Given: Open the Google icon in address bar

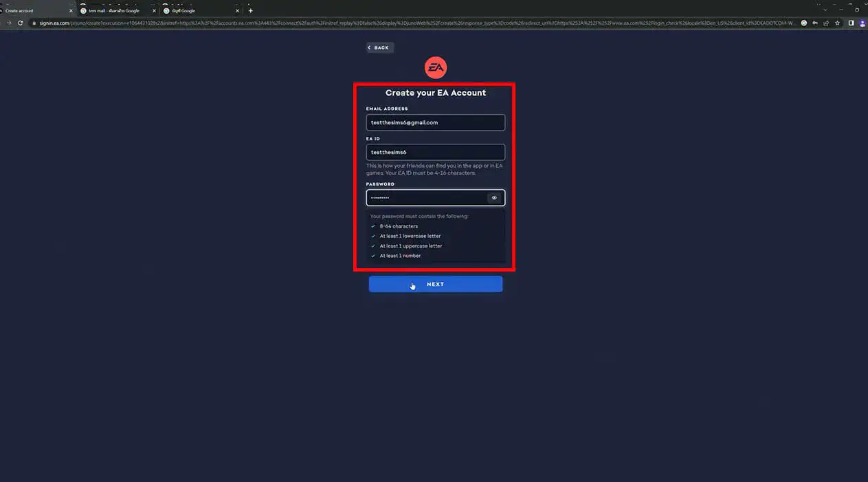Looking at the screenshot, I should pos(804,23).
